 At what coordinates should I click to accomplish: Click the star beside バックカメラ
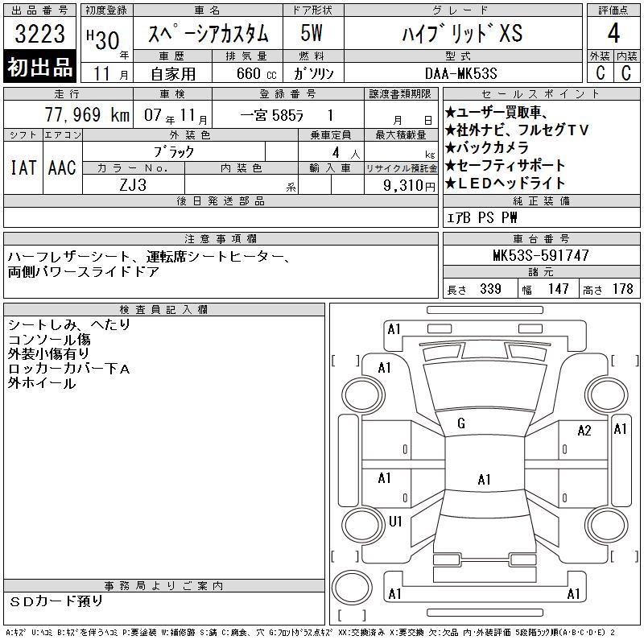click(451, 147)
